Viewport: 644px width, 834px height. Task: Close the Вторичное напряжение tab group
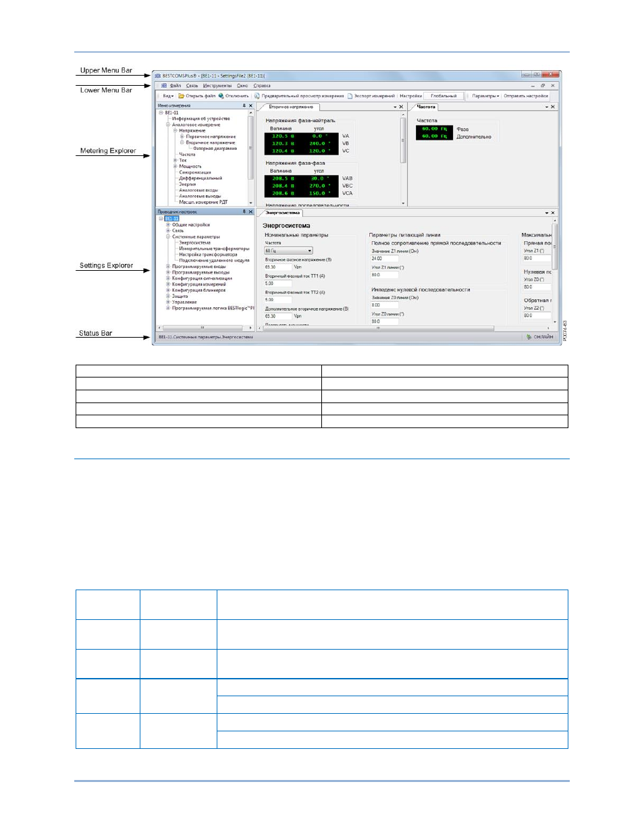pos(402,107)
